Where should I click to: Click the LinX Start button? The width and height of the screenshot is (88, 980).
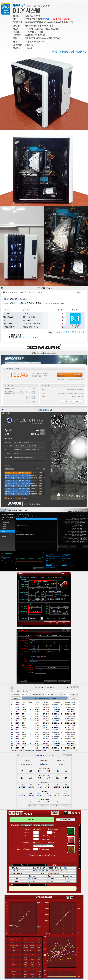pos(16,698)
